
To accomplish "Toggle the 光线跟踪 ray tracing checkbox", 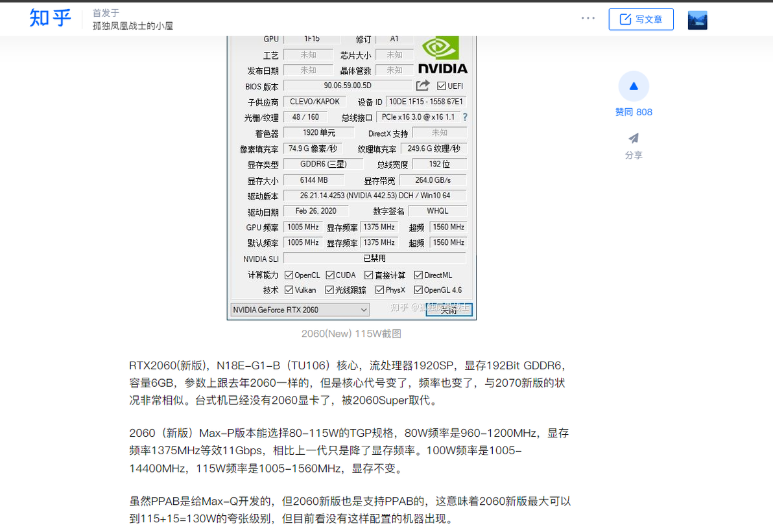I will pos(329,290).
